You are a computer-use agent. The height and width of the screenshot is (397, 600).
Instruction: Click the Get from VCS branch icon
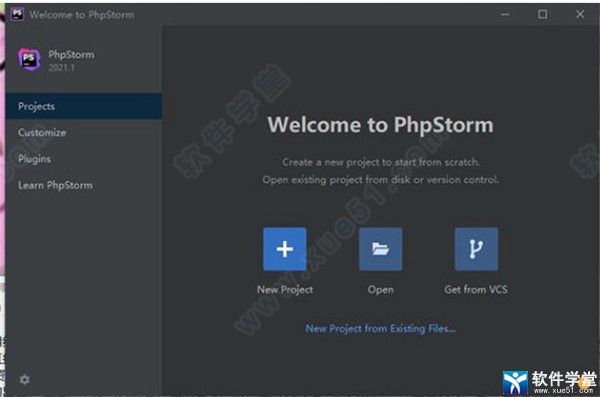click(x=476, y=249)
